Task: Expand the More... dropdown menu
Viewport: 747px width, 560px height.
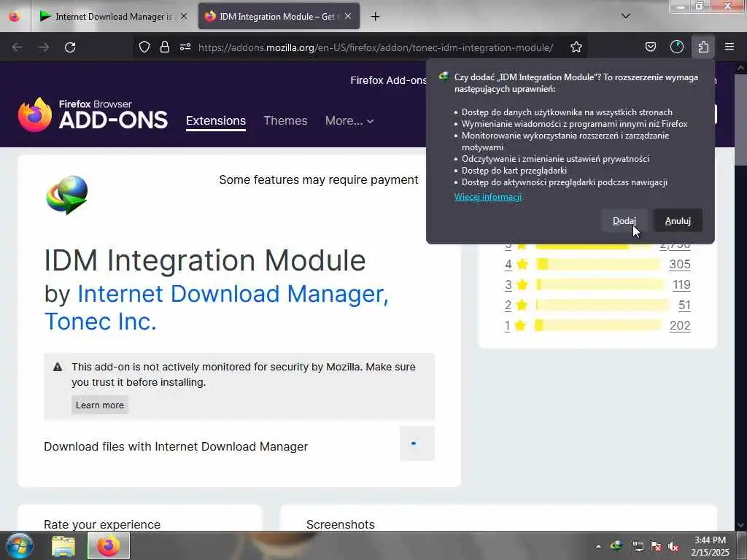Action: tap(349, 120)
